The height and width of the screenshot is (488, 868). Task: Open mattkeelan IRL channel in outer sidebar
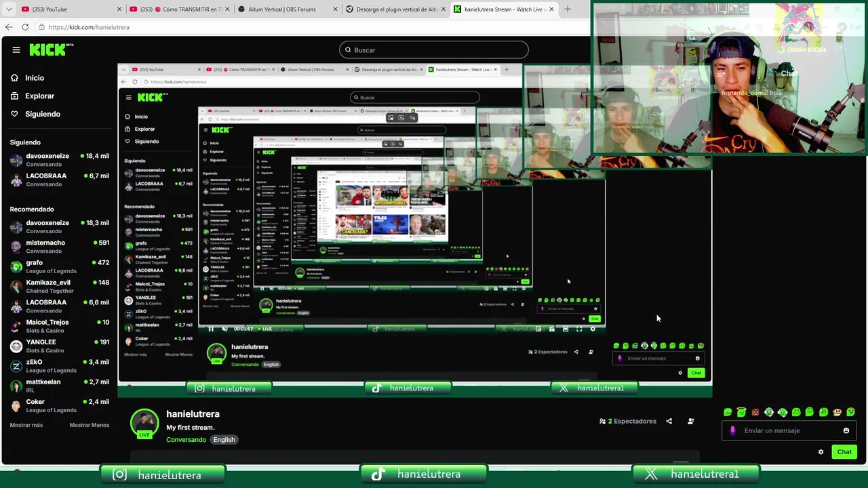(x=59, y=386)
